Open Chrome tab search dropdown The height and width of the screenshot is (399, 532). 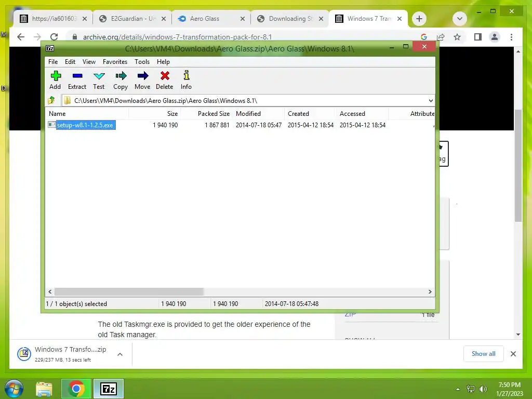pyautogui.click(x=459, y=19)
